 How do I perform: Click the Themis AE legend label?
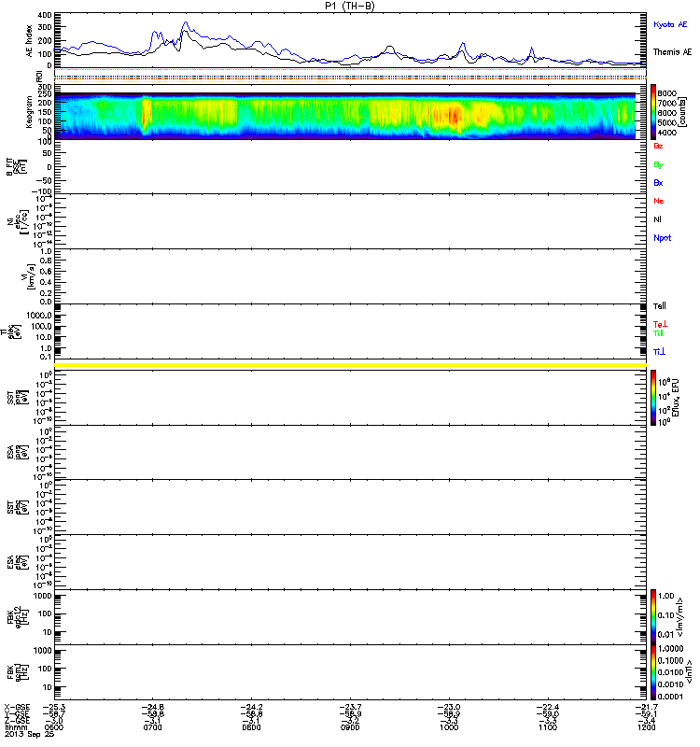672,52
